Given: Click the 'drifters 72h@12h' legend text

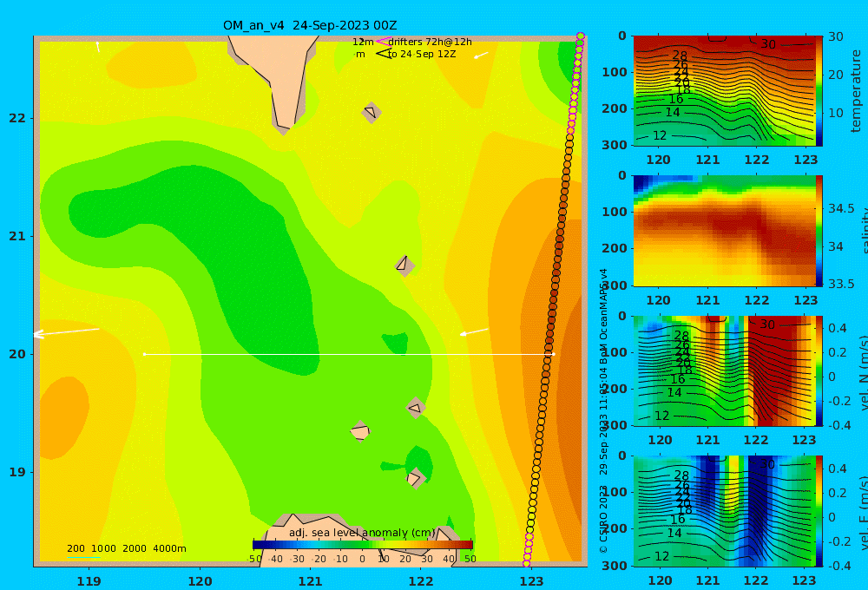Looking at the screenshot, I should point(431,42).
